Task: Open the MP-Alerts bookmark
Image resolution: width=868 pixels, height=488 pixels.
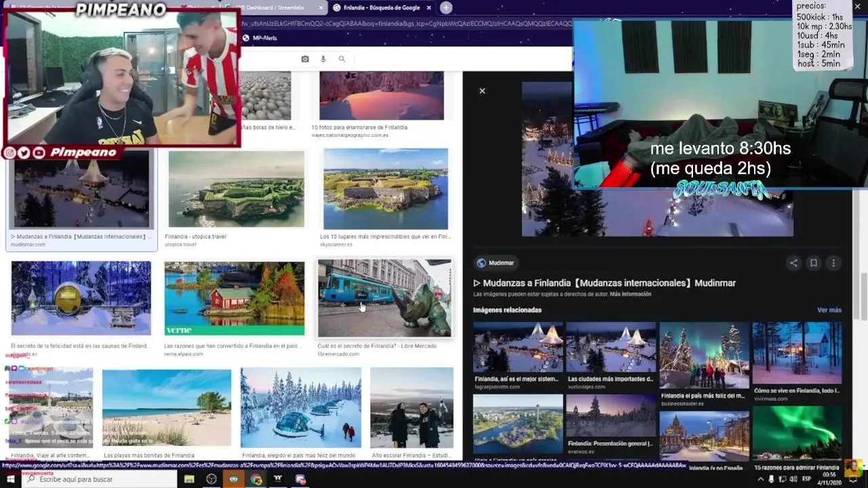Action: pos(260,38)
